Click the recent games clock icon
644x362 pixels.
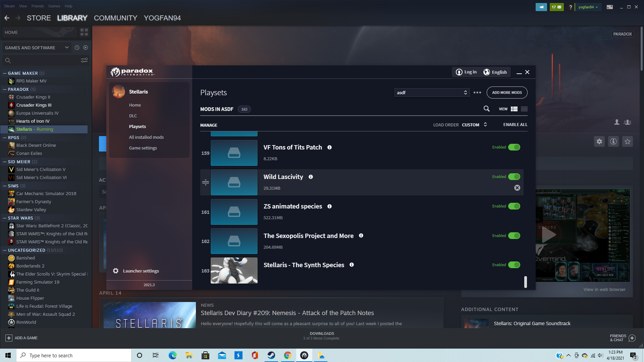coord(77,48)
